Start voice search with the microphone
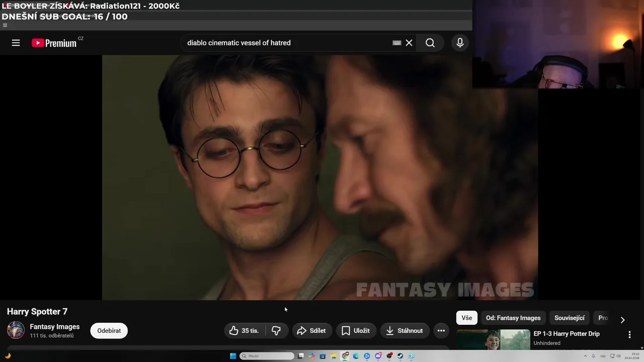This screenshot has width=644, height=362. pyautogui.click(x=460, y=43)
